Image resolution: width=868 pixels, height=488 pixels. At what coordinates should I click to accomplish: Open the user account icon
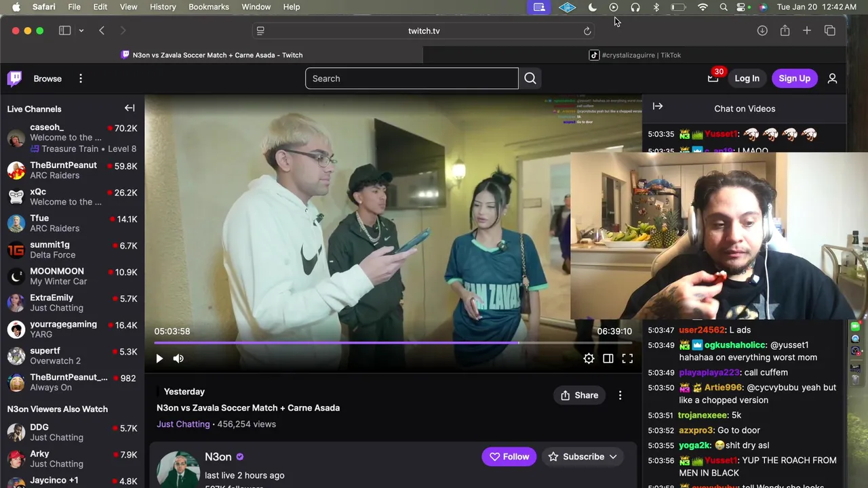[x=833, y=79]
